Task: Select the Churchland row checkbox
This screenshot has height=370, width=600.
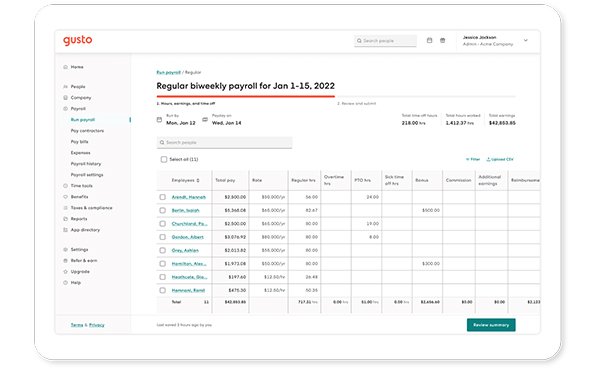Action: [x=163, y=223]
